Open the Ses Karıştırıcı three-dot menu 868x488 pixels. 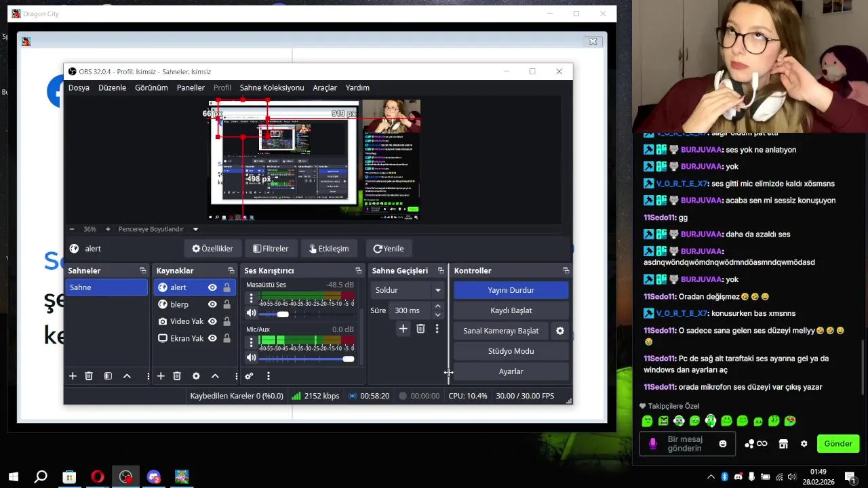coord(269,376)
